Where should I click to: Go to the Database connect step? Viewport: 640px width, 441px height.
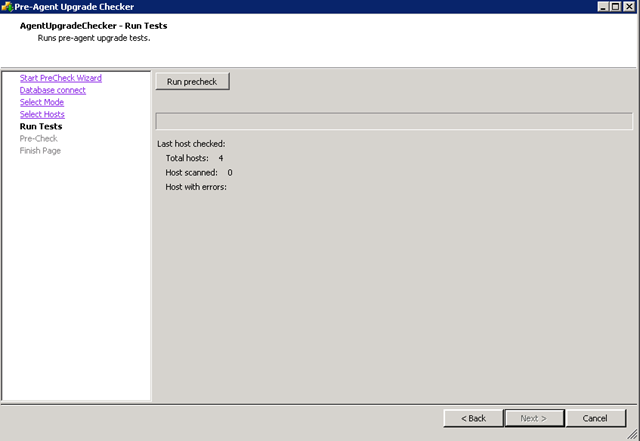tap(53, 90)
